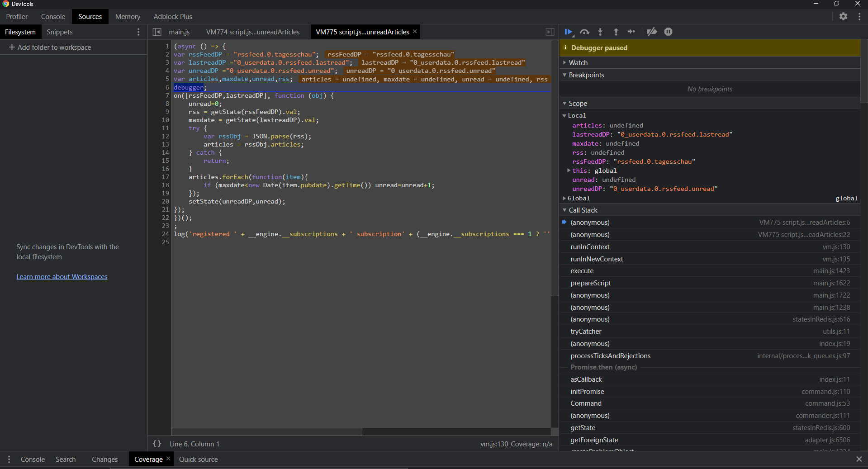This screenshot has width=868, height=469.
Task: Select the Snippets navigator tab
Action: pos(60,32)
